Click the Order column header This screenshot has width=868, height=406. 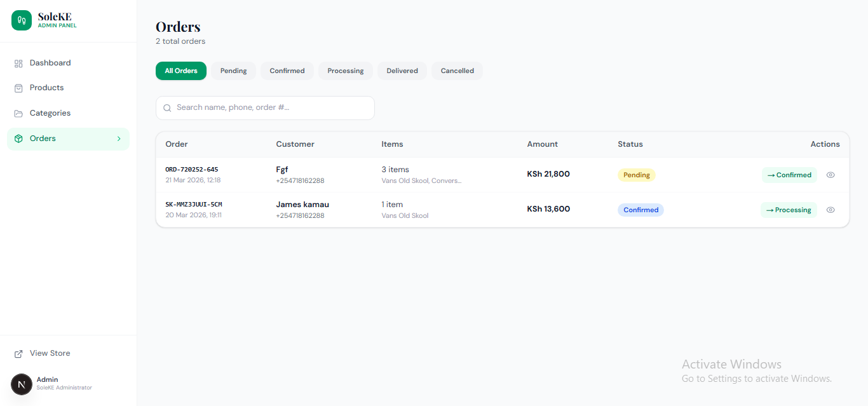point(177,144)
